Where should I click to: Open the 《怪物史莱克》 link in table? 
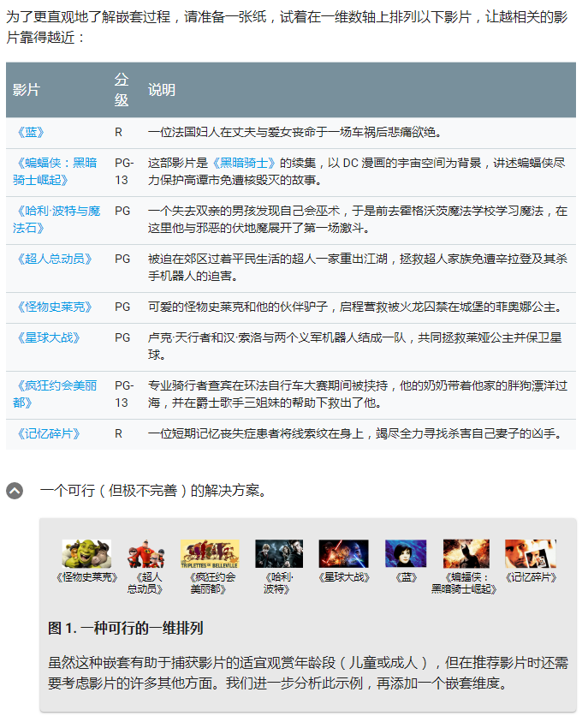(52, 307)
